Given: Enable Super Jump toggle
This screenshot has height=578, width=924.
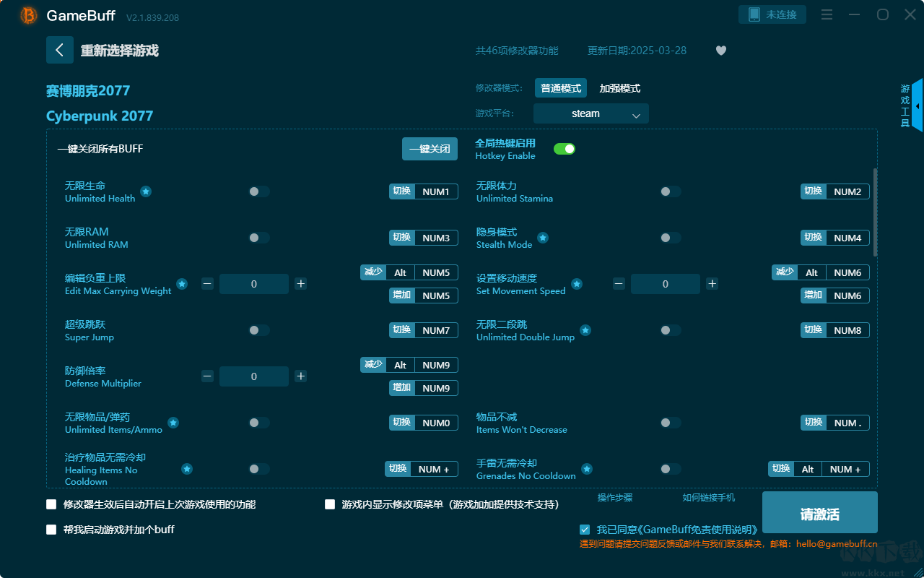Looking at the screenshot, I should [259, 330].
